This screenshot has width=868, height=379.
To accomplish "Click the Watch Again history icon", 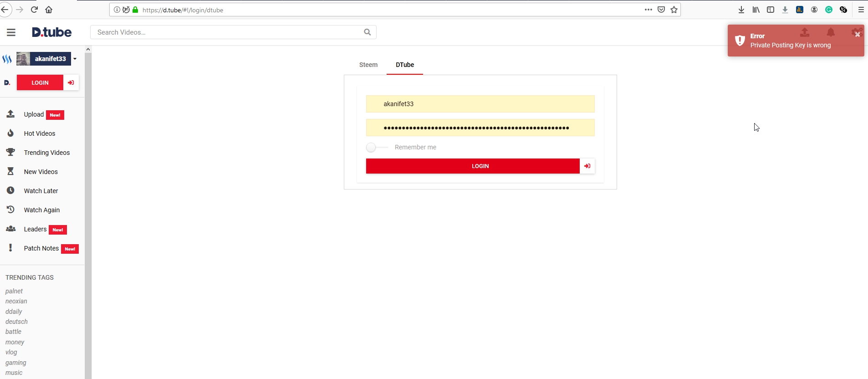I will coord(10,210).
